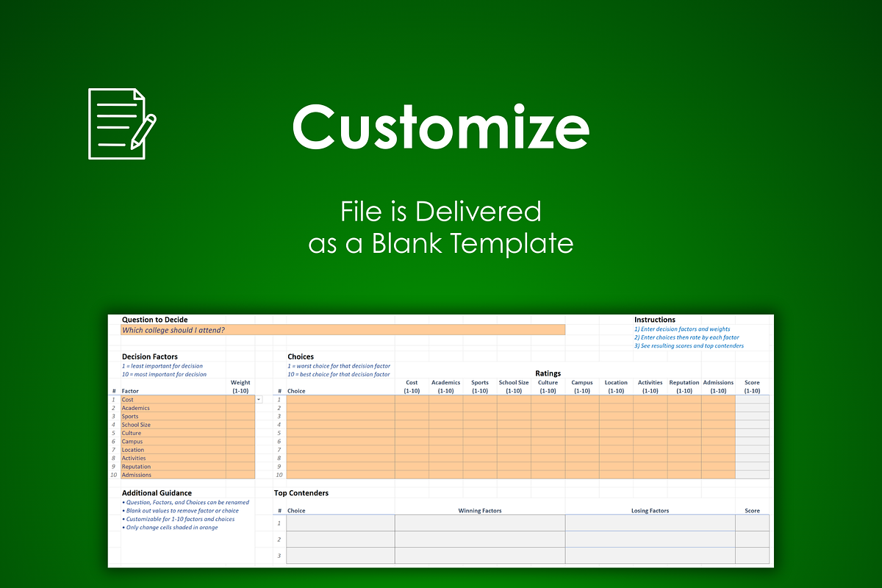Click the 'Losing Factors' column header
Screen dimensions: 882x588
(650, 510)
